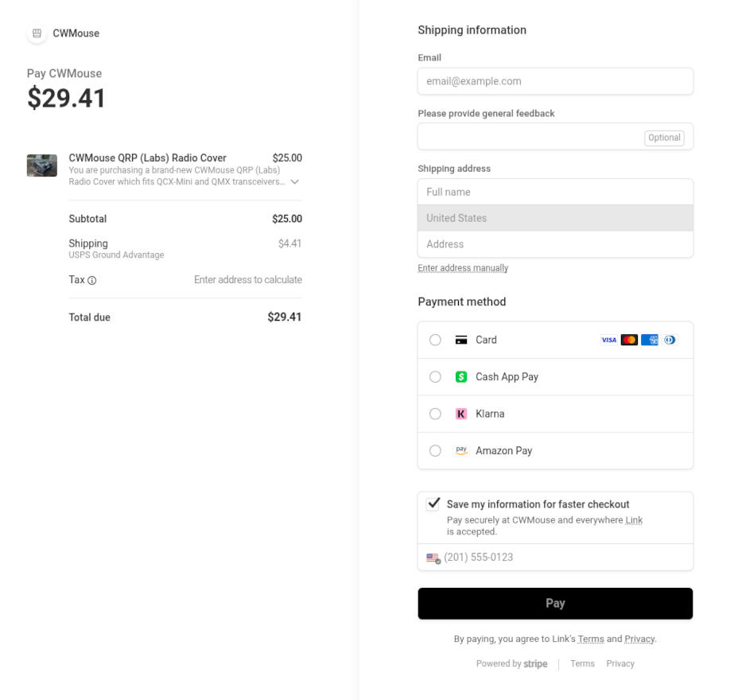Screen dimensions: 738x700
Task: Click the Mastercard badge
Action: pos(629,340)
